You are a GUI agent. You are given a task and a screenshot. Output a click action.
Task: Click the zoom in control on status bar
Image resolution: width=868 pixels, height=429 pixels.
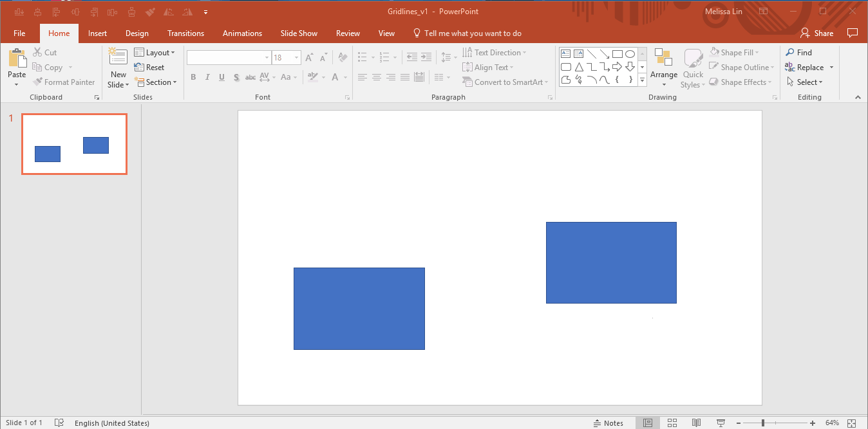tap(812, 423)
